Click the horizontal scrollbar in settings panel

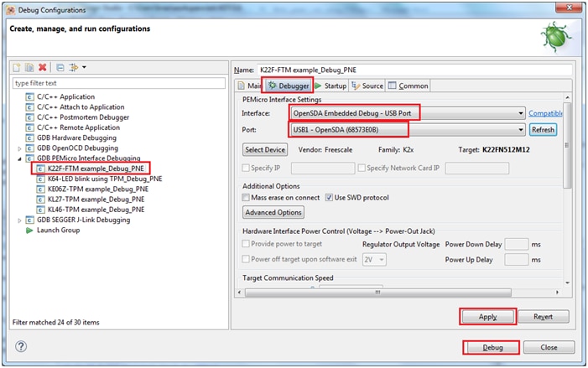pyautogui.click(x=378, y=293)
